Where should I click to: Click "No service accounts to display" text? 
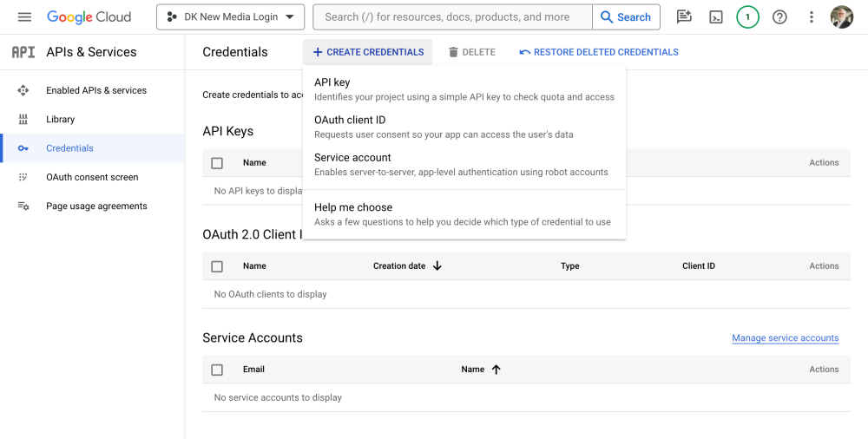pyautogui.click(x=278, y=397)
